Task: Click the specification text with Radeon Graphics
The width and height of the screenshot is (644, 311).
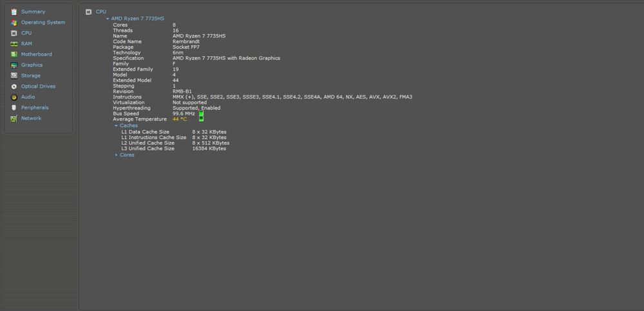Action: click(226, 59)
